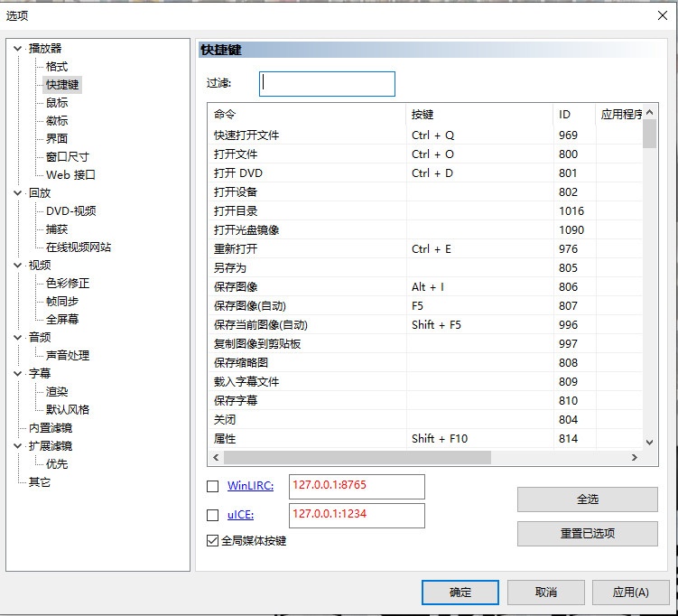This screenshot has height=616, width=678.
Task: Enable the WinLIRC checkbox
Action: click(212, 486)
